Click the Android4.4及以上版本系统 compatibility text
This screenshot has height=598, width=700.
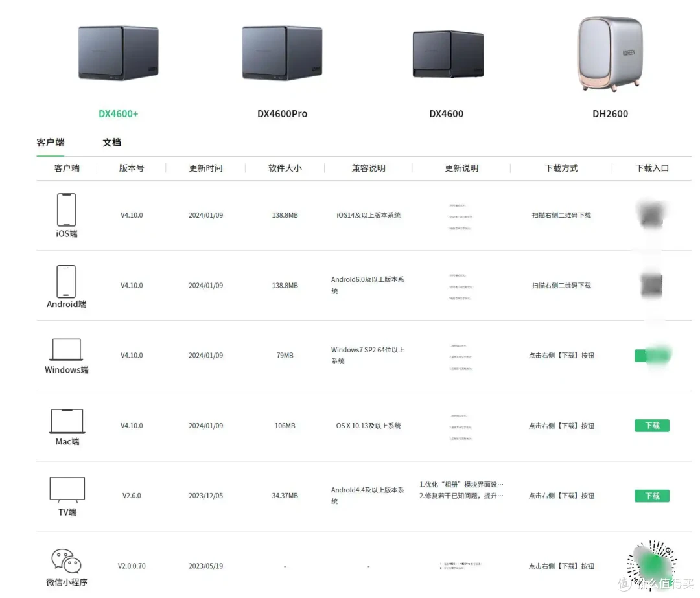367,496
